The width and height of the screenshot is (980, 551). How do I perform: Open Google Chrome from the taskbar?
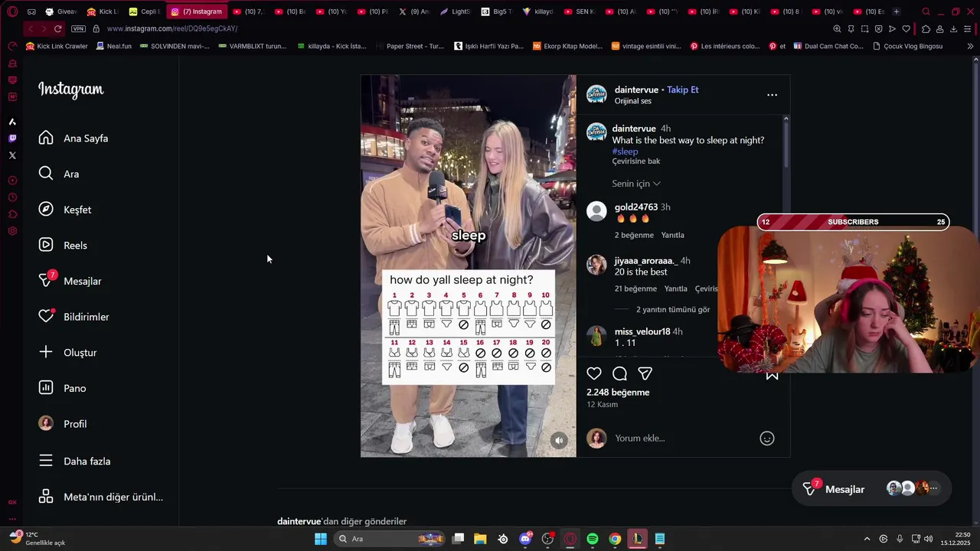coord(615,539)
